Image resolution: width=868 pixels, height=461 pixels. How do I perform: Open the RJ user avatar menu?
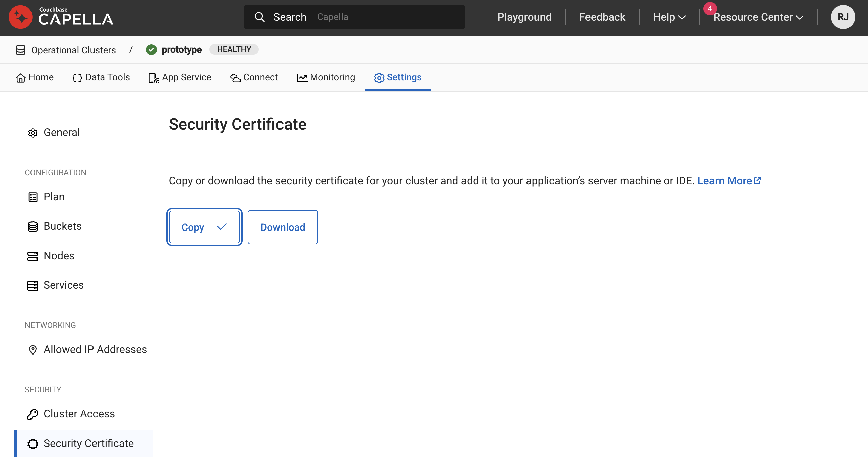843,17
